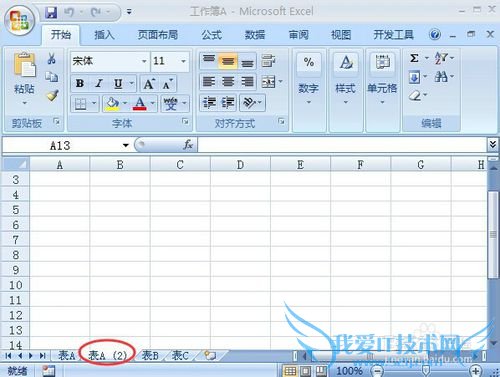
Task: Toggle underline formatting
Action: [118, 83]
